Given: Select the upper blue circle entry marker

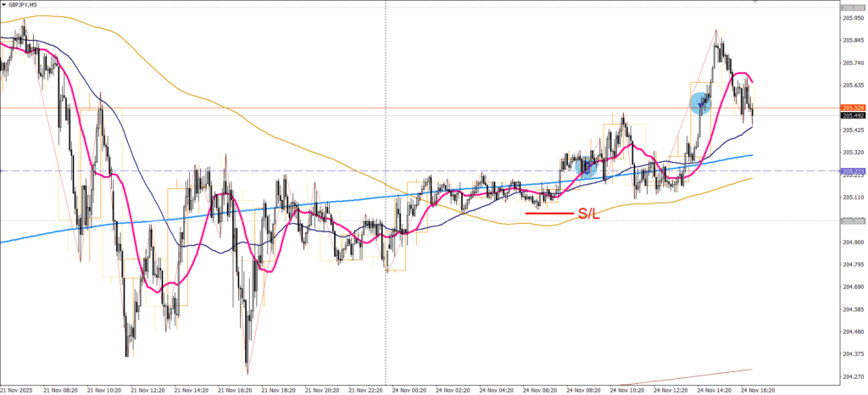Looking at the screenshot, I should pos(701,103).
